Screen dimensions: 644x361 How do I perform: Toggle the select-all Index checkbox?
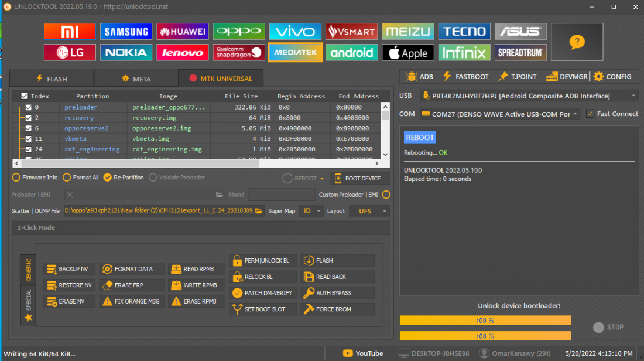coord(24,96)
